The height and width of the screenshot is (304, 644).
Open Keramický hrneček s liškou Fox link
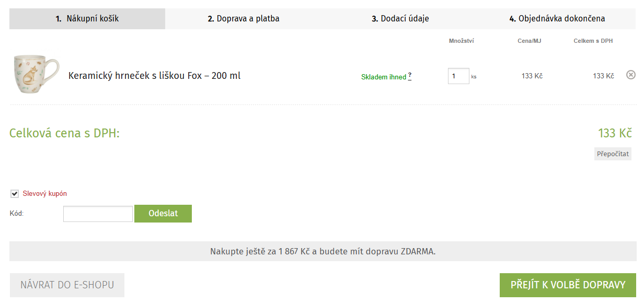pos(154,76)
